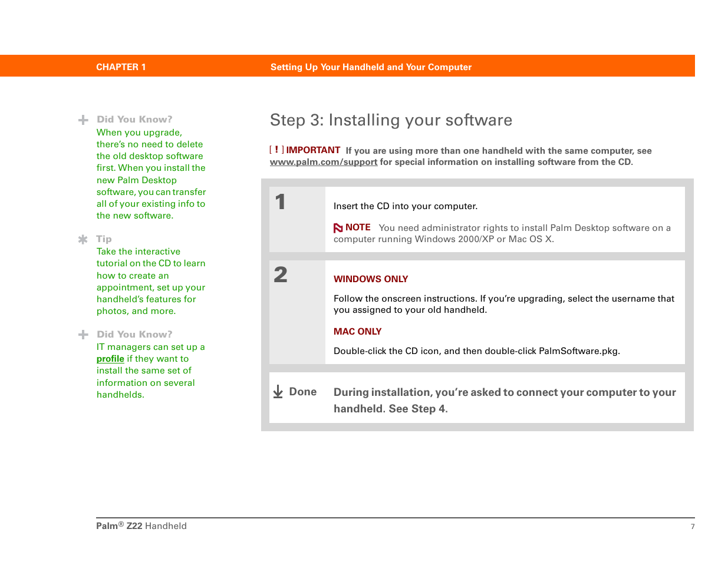Select heading Step 3: Installing your software
The width and height of the screenshot is (728, 562).
391,120
